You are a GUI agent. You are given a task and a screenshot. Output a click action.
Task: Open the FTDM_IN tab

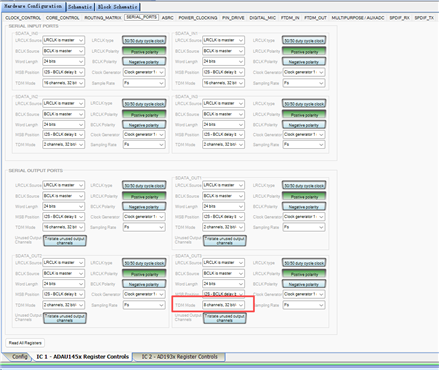(x=290, y=18)
